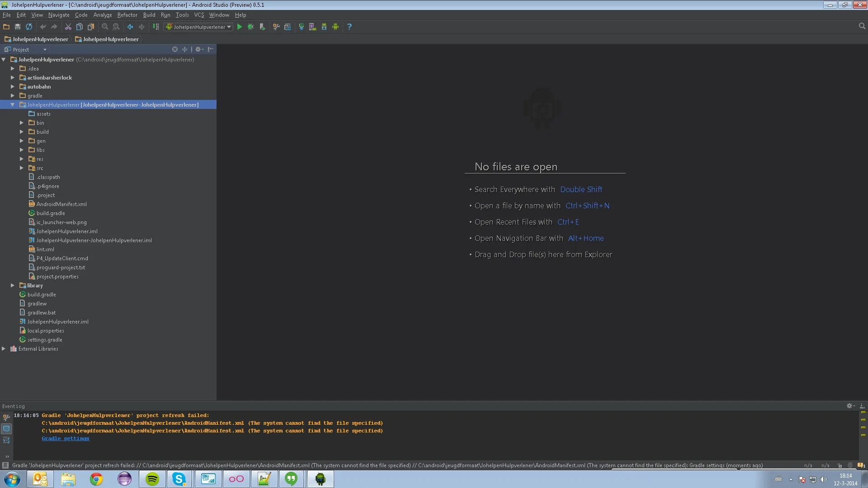Expand the src folder in project tree
The image size is (868, 488).
(21, 168)
